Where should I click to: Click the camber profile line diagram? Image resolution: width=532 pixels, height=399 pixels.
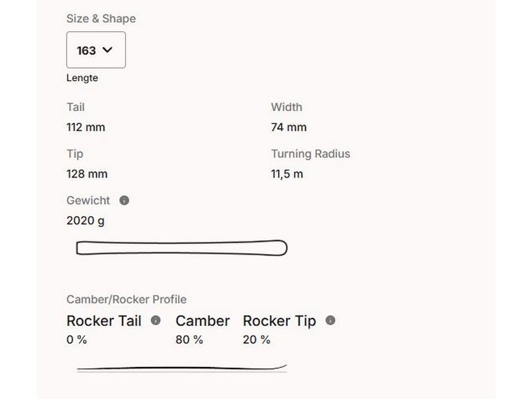182,367
